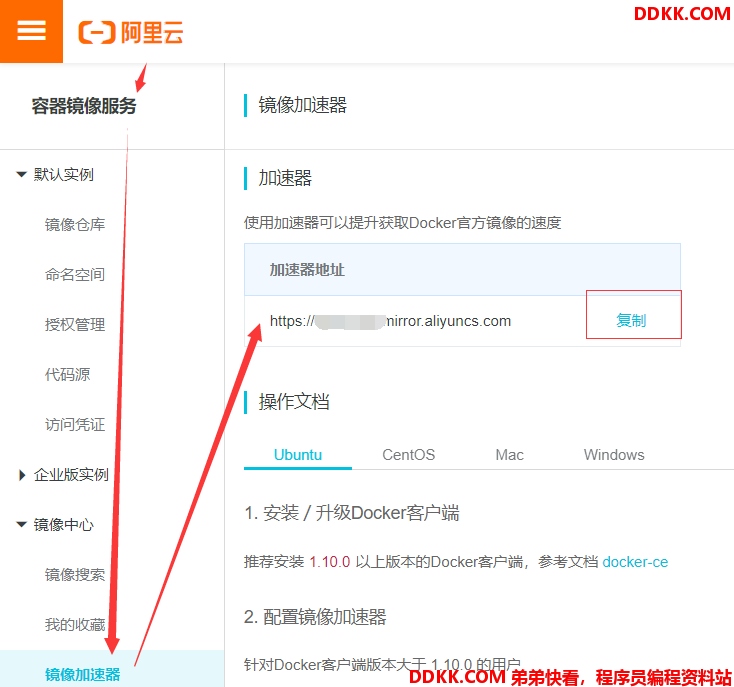Expand the 企业版实例 section
The height and width of the screenshot is (687, 734).
(22, 475)
